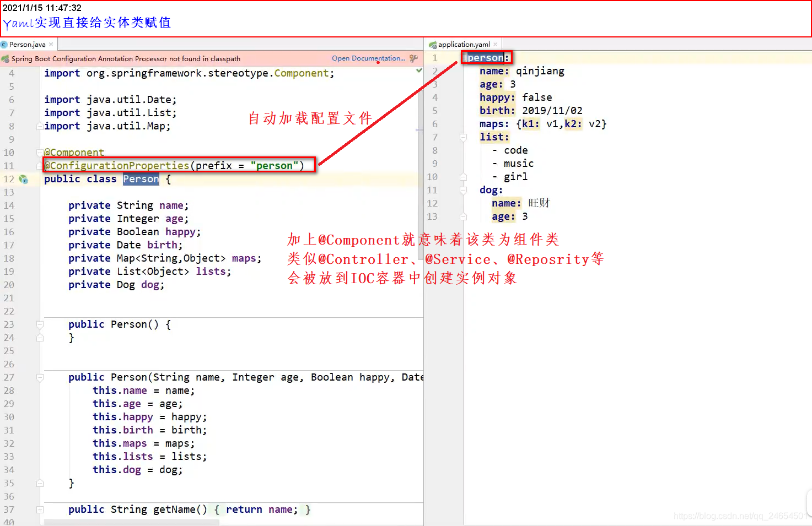Click 'this.name = name;' assignment
The image size is (812, 526).
pyautogui.click(x=143, y=391)
